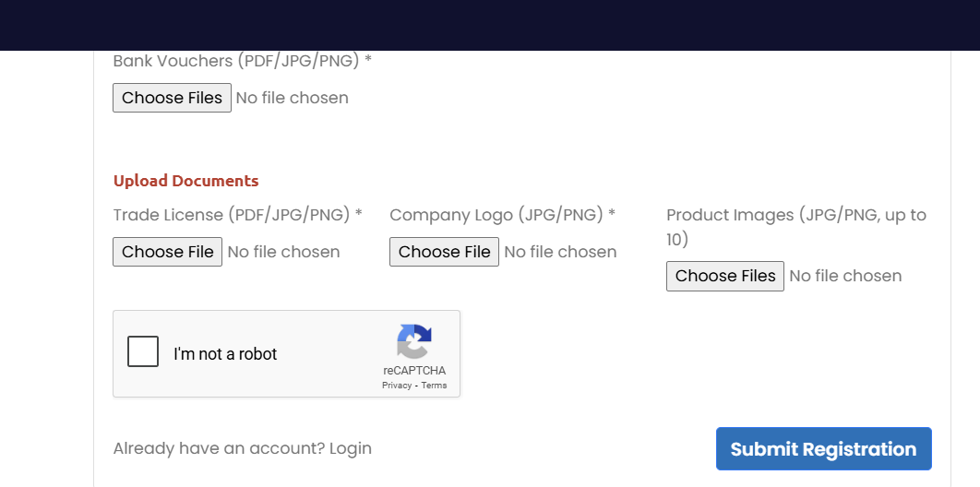Click "No file chosen" beside Company Logo
The image size is (980, 487).
[x=561, y=252]
